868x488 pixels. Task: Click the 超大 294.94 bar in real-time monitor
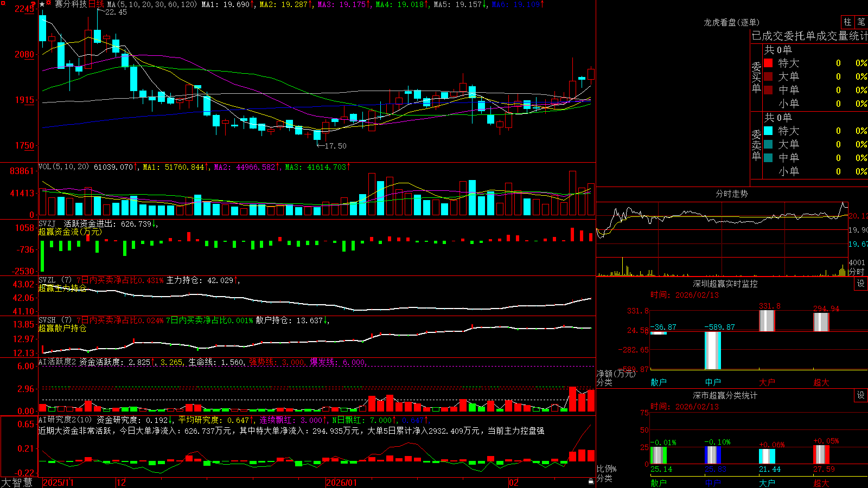tap(821, 322)
